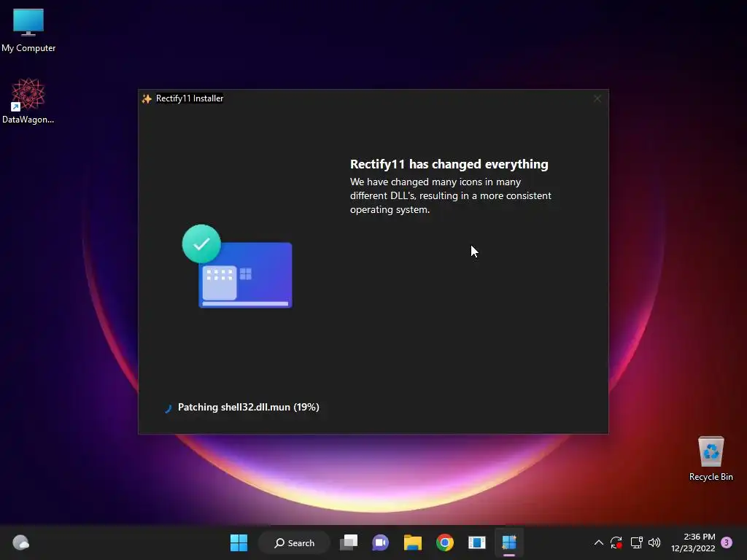Open the weather widget on the taskbar
This screenshot has width=747, height=560.
tap(20, 542)
